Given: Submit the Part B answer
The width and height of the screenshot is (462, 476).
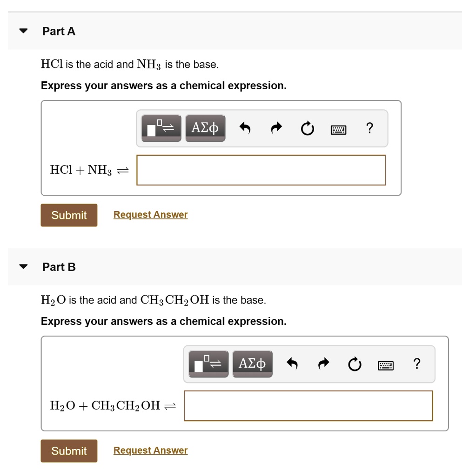Looking at the screenshot, I should click(69, 451).
